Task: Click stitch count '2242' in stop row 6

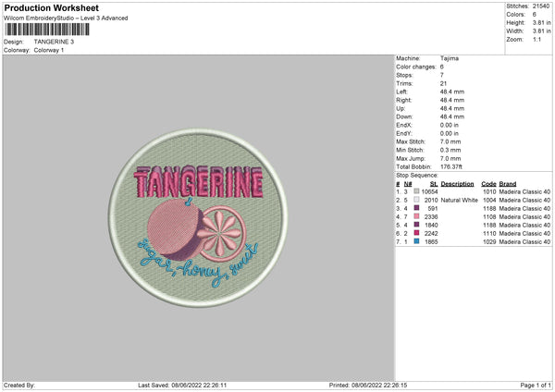Action: pyautogui.click(x=431, y=234)
